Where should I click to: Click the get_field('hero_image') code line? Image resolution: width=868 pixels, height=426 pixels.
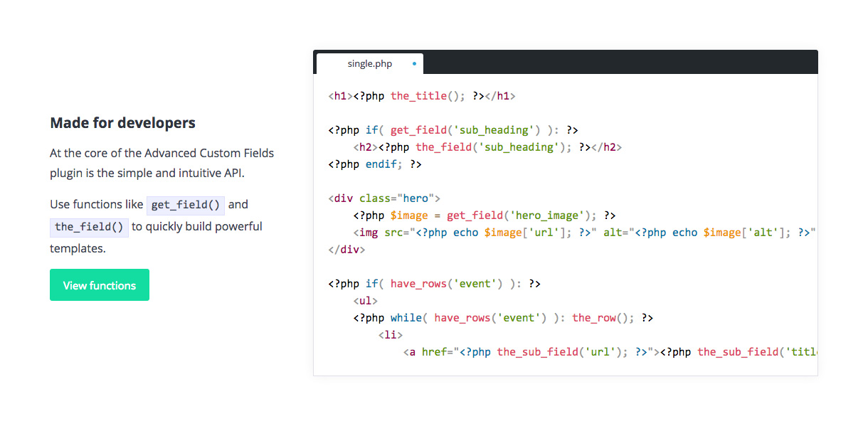click(x=485, y=215)
